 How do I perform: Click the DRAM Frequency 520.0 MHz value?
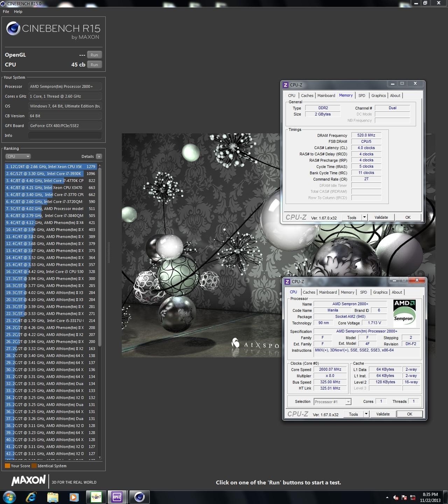pyautogui.click(x=366, y=135)
